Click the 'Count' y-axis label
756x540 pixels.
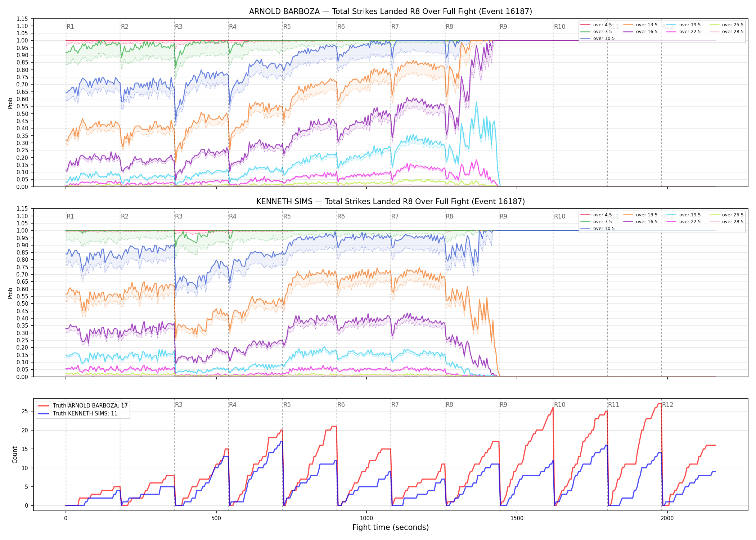15,455
